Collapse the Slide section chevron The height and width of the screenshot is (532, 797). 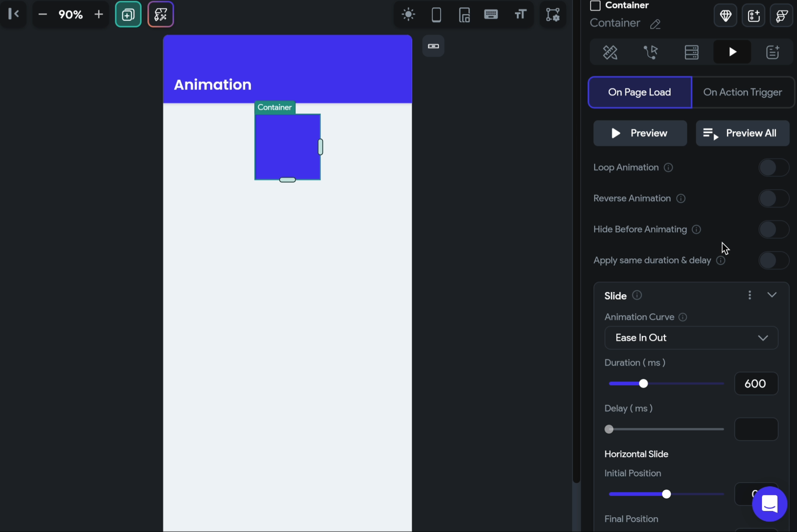pyautogui.click(x=772, y=295)
